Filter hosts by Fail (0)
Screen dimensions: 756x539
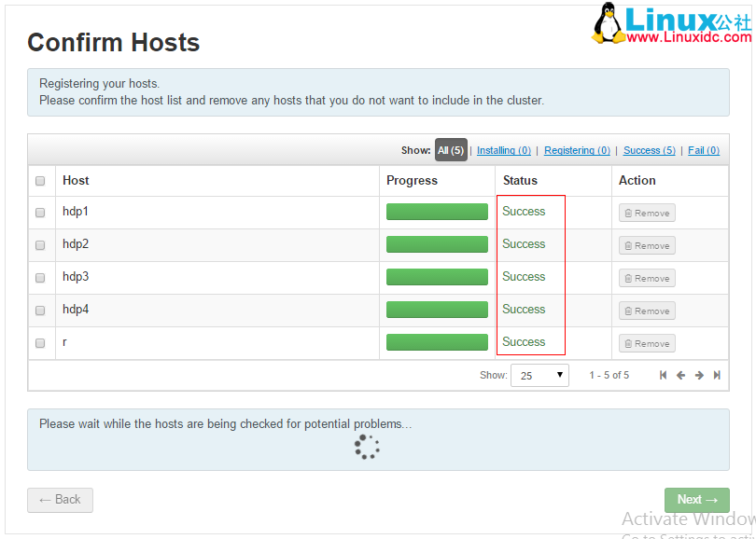(704, 150)
